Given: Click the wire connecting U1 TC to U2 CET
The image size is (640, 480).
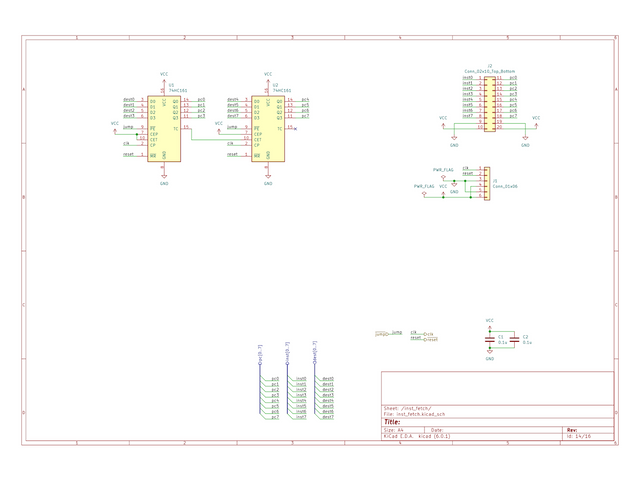Looking at the screenshot, I should (215, 139).
